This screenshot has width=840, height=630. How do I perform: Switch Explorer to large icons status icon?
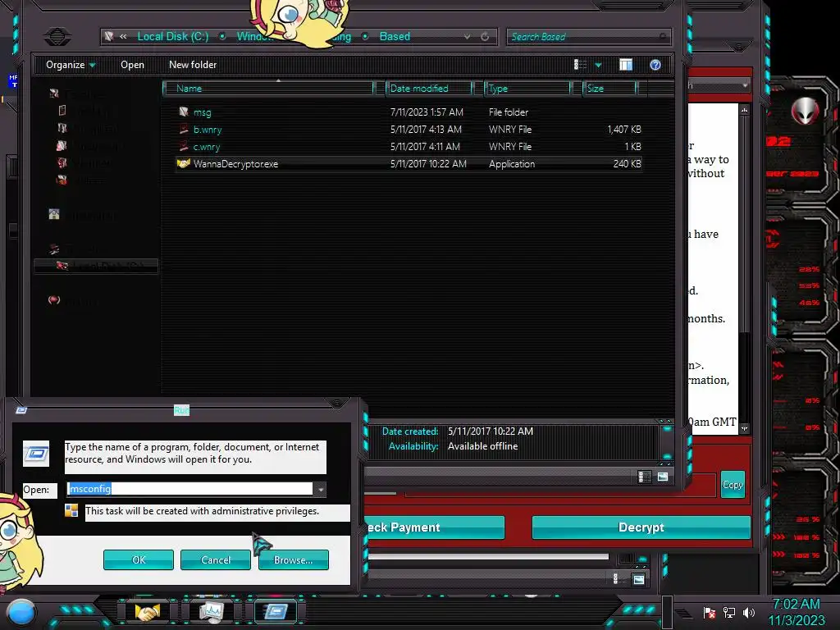[663, 477]
